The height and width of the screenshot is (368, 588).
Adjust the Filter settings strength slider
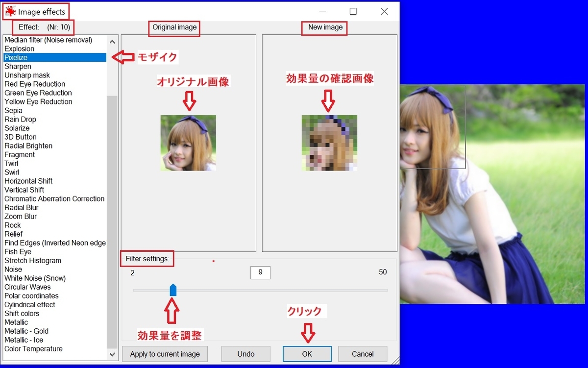[173, 290]
